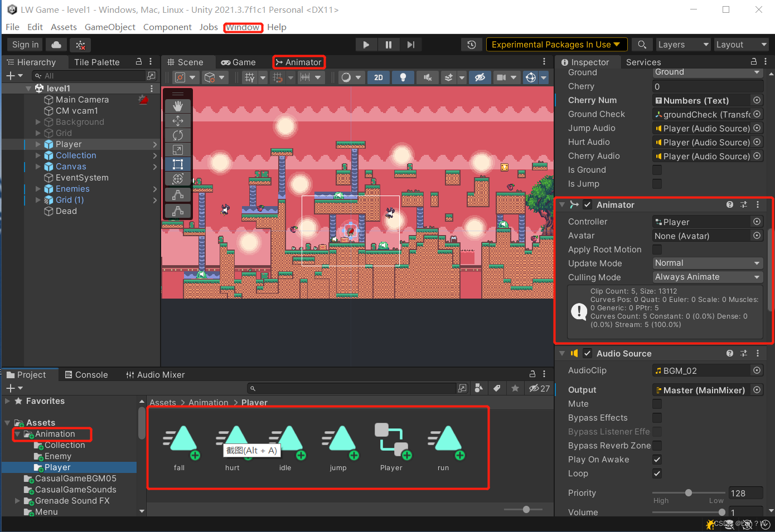This screenshot has height=532, width=775.
Task: Open the GameObject menu
Action: click(110, 27)
